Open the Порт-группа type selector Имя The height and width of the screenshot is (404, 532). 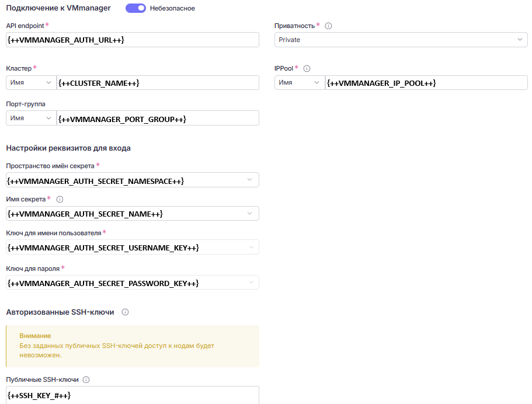point(31,118)
